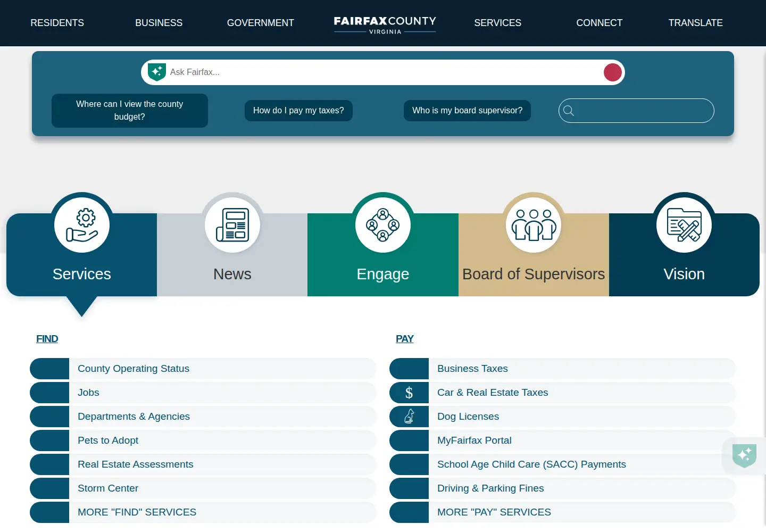This screenshot has height=532, width=766.
Task: Open the News newspaper icon
Action: 232,225
